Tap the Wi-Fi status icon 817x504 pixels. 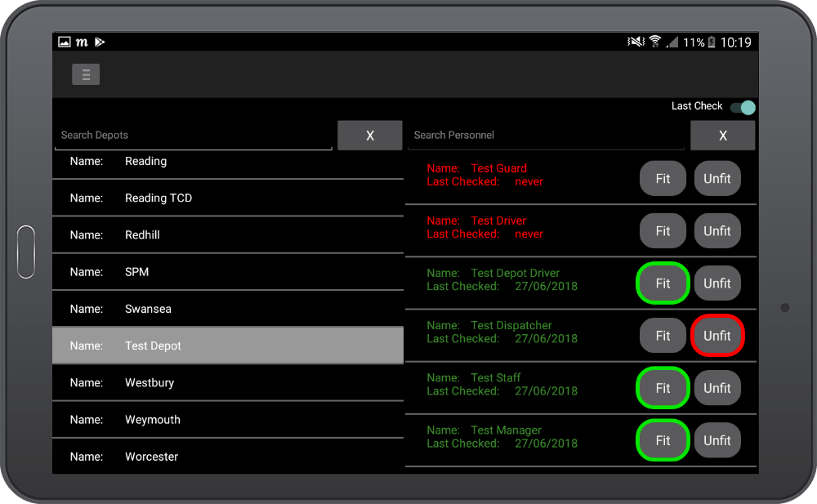654,42
